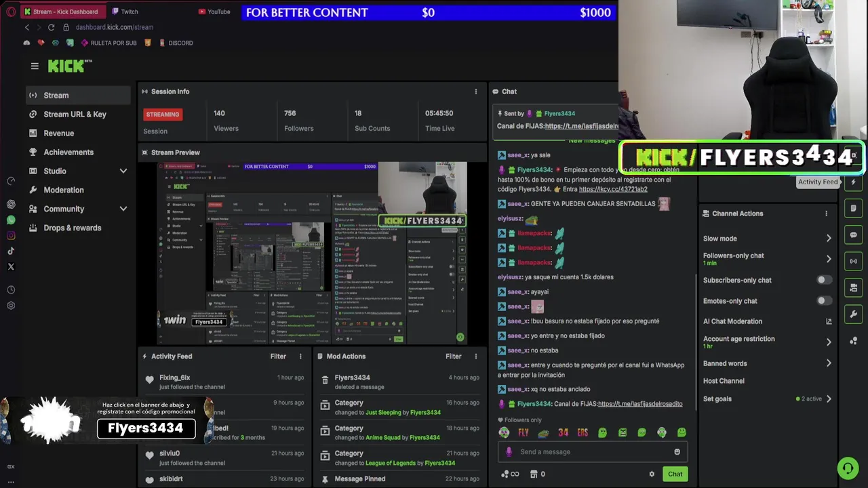The width and height of the screenshot is (868, 488).
Task: Open Mod Actions three-dot menu
Action: tap(475, 357)
